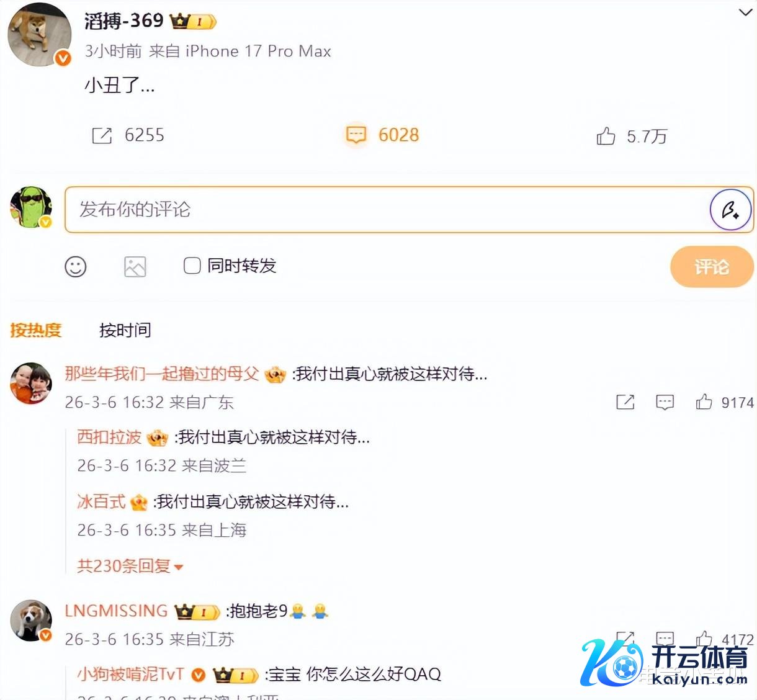Reply to the 广东 comment via bubble icon
This screenshot has width=757, height=700.
665,402
